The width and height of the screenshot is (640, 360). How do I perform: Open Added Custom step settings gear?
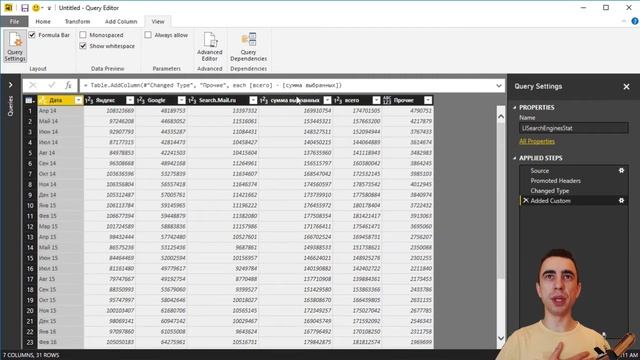click(621, 200)
